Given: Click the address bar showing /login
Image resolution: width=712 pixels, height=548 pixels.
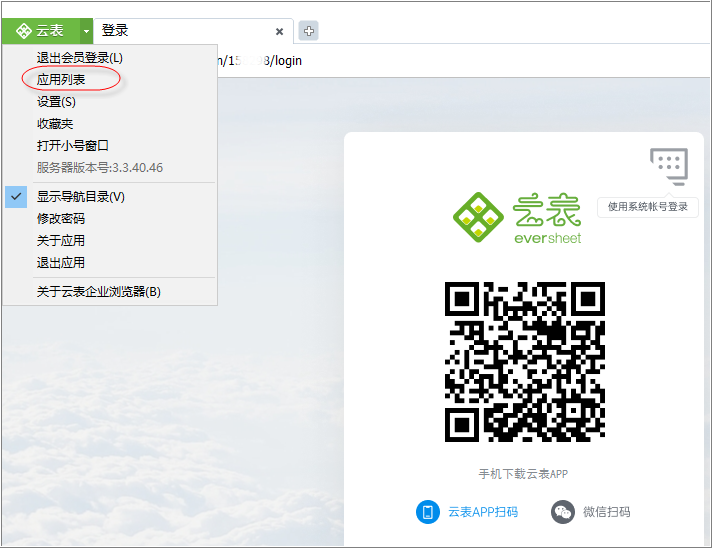Looking at the screenshot, I should (x=463, y=61).
